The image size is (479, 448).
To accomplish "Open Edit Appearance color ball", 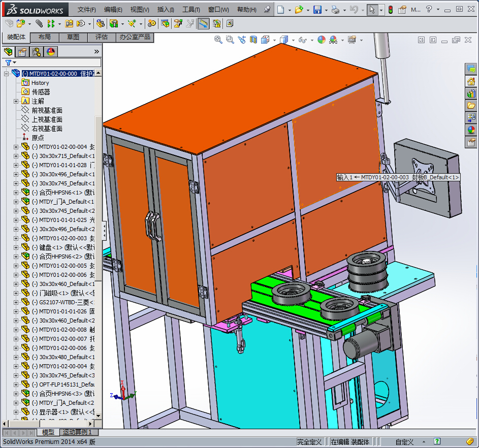I will [x=322, y=40].
